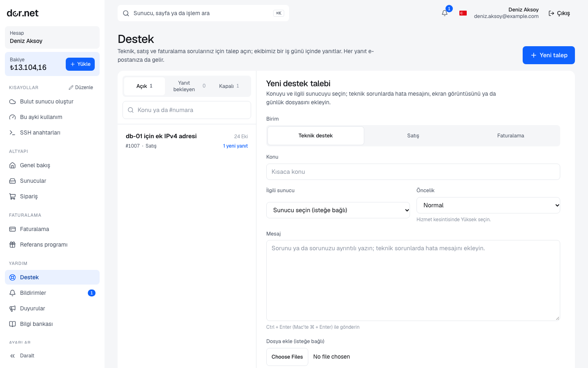Open the Hesap Deniz Aksoy account card
Screen dimensions: 588x368
pyautogui.click(x=52, y=37)
